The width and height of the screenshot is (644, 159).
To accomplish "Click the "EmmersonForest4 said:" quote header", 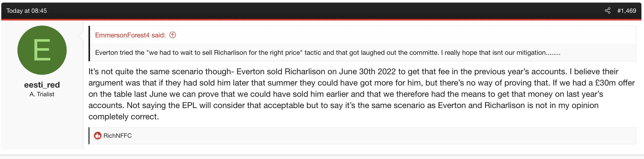I will click(x=130, y=35).
